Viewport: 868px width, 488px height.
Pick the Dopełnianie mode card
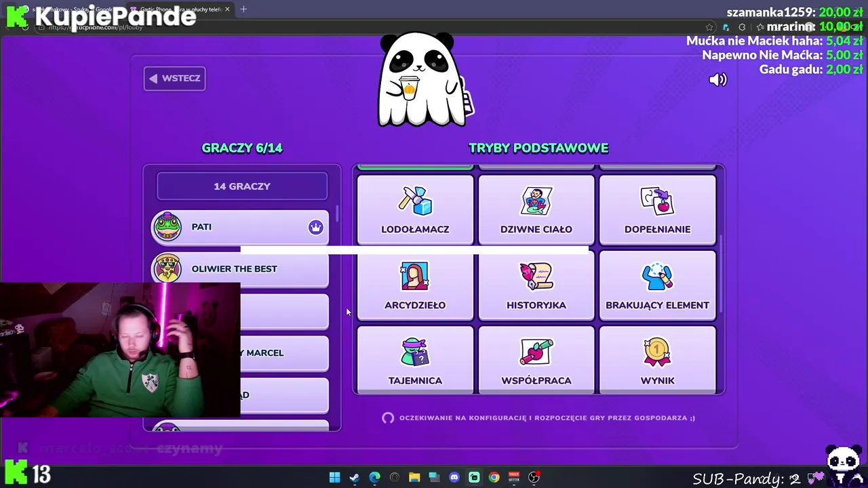pyautogui.click(x=658, y=209)
